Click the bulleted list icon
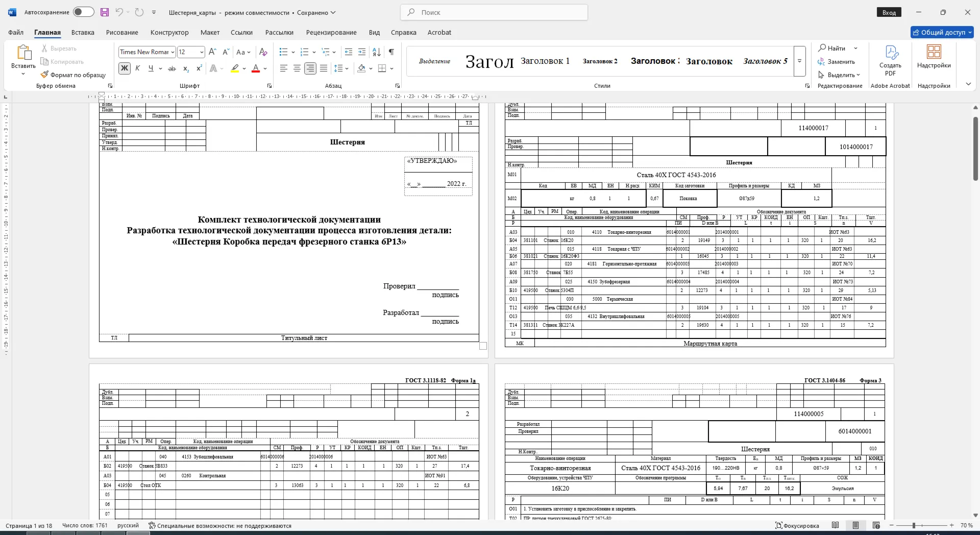Image resolution: width=980 pixels, height=535 pixels. 284,52
